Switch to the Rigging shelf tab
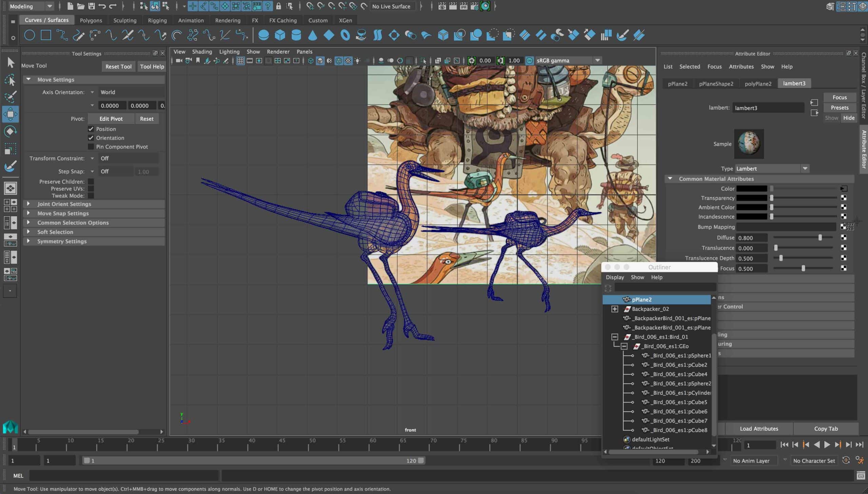 (x=157, y=20)
